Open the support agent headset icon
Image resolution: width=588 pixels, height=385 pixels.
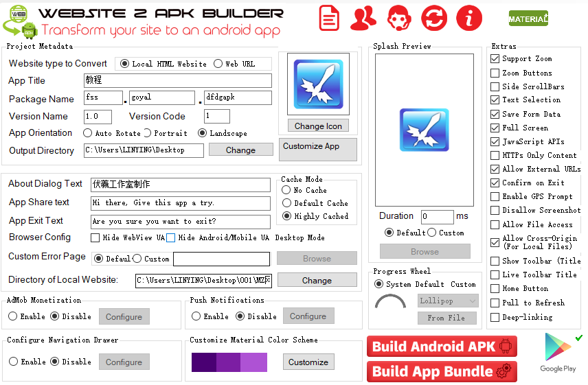[399, 18]
